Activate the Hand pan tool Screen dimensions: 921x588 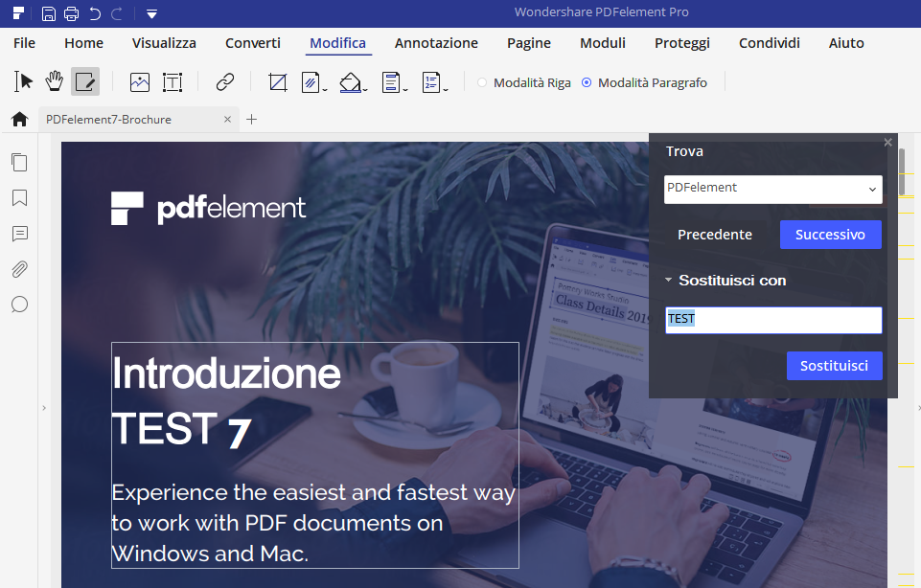pos(54,81)
